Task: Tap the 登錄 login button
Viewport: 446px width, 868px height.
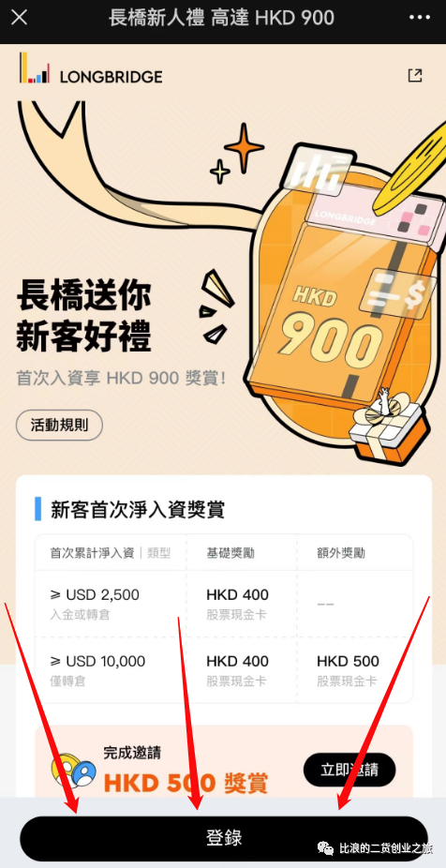Action: pos(224,838)
